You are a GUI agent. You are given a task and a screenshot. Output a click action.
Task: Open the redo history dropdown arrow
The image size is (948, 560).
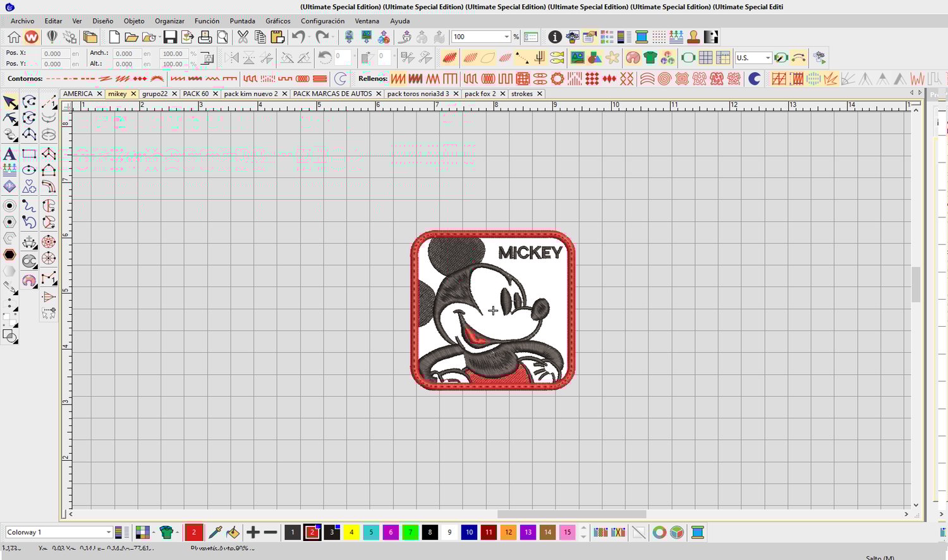pyautogui.click(x=332, y=37)
